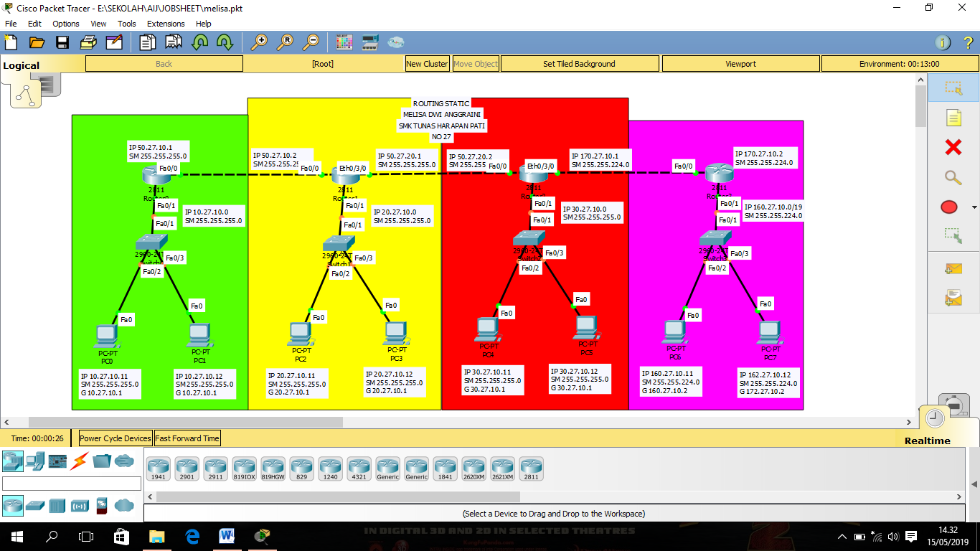
Task: Select the End Devices category
Action: 35,463
